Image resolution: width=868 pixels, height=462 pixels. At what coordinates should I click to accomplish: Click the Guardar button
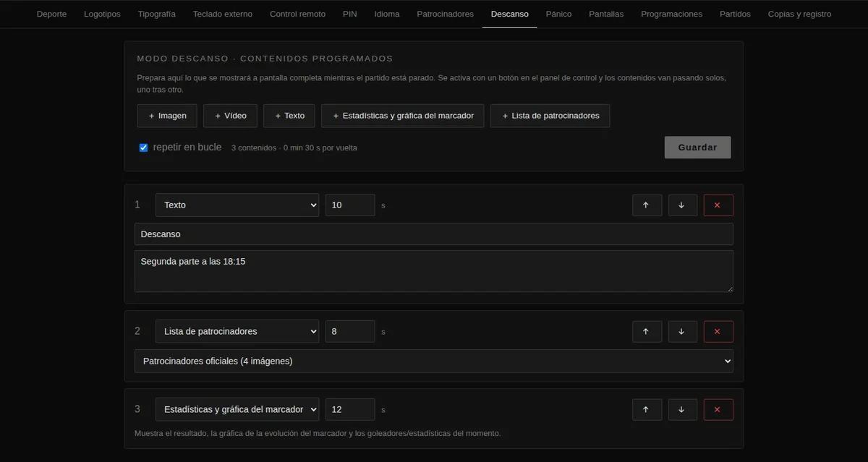tap(697, 147)
